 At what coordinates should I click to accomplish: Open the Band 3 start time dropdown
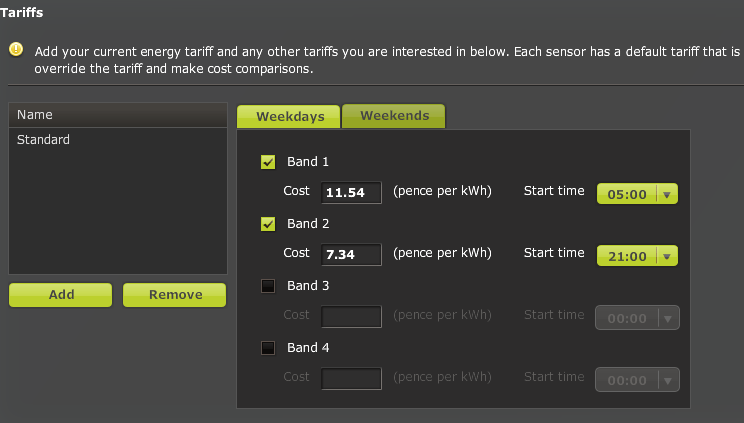point(637,318)
